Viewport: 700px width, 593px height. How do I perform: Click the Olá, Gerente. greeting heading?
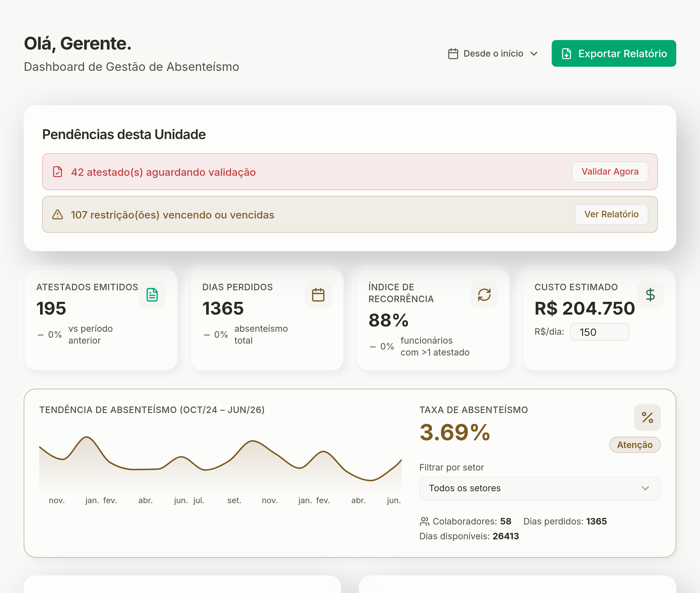tap(78, 43)
